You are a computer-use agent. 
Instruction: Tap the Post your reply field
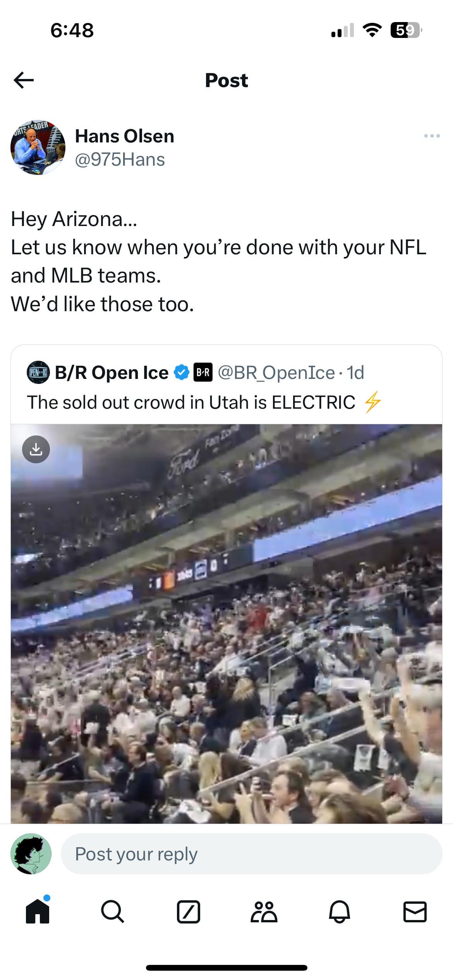point(251,853)
